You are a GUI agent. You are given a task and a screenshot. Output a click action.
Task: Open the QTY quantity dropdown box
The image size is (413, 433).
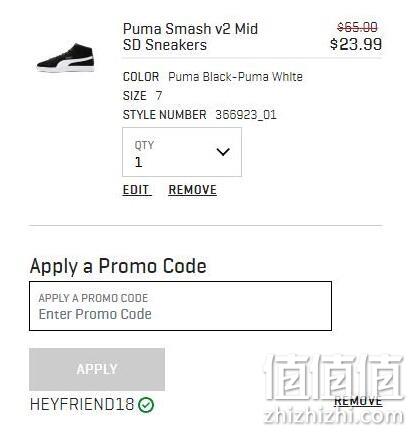pyautogui.click(x=182, y=152)
